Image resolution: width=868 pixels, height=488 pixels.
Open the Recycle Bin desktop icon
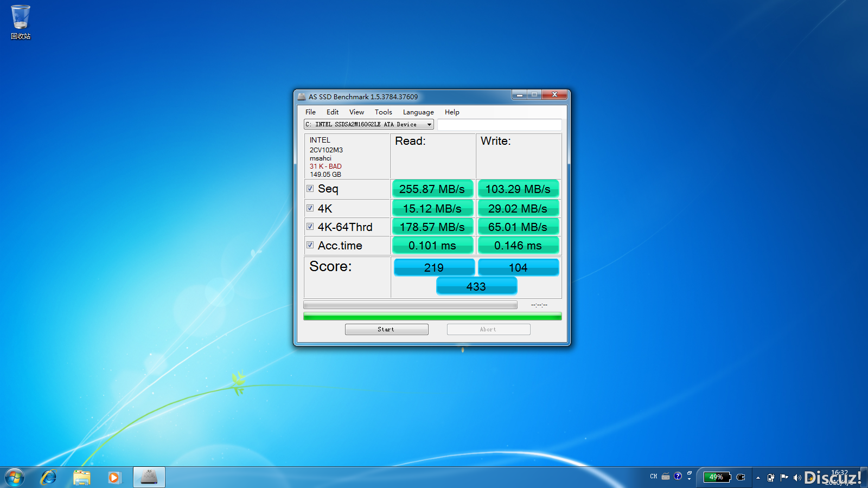click(x=21, y=22)
